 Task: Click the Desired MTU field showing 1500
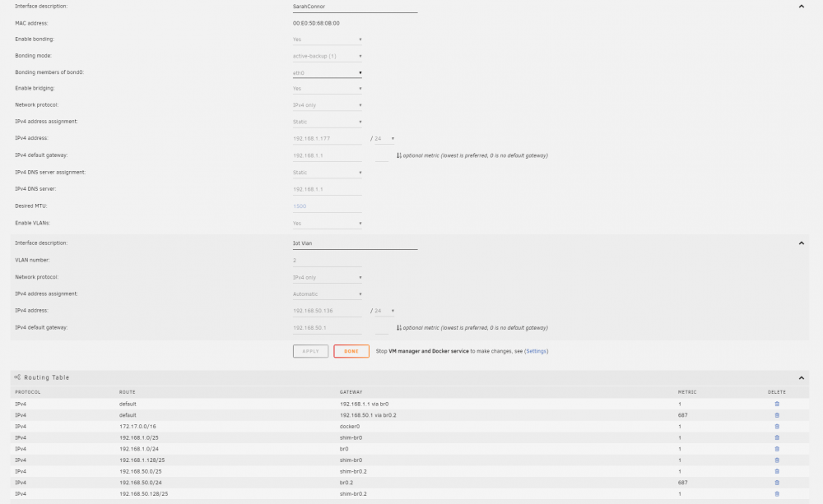pos(327,206)
